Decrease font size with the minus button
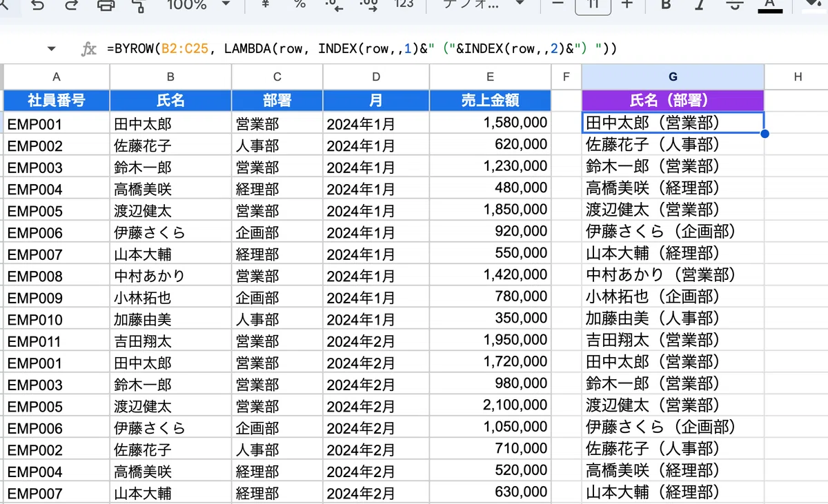This screenshot has height=504, width=828. pyautogui.click(x=558, y=4)
